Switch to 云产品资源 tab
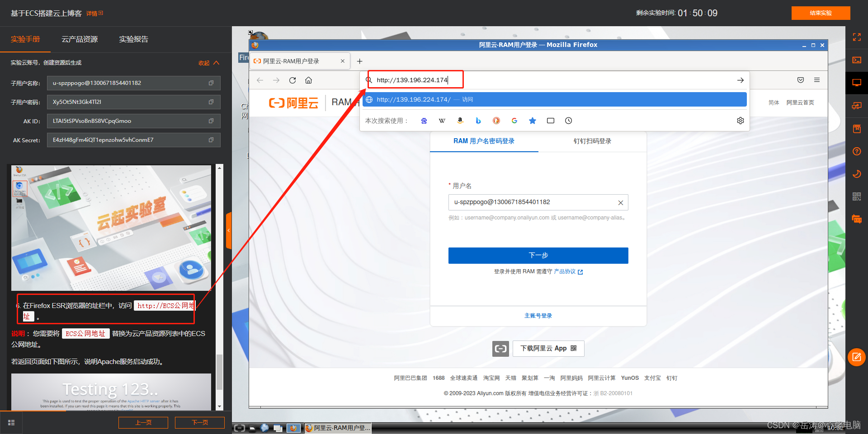Viewport: 868px width, 434px height. (x=80, y=39)
